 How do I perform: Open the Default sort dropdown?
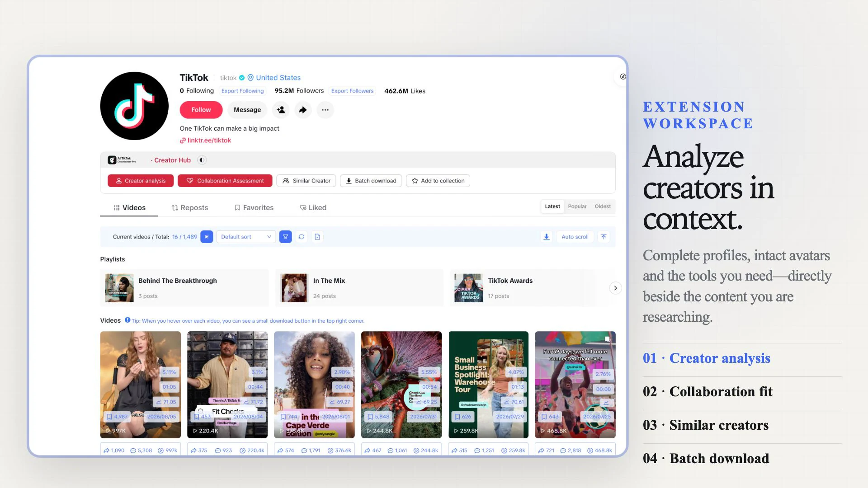246,237
